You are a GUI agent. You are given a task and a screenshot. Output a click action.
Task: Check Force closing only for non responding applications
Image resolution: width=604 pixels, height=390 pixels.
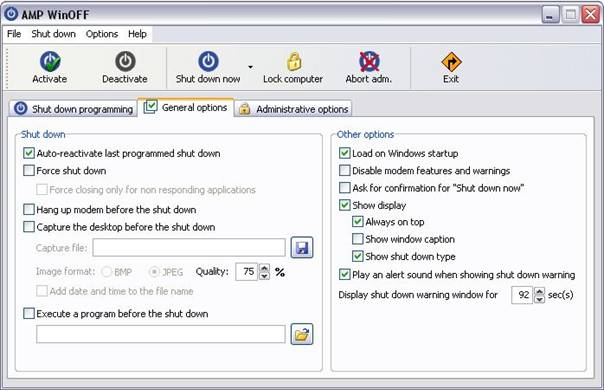click(42, 189)
